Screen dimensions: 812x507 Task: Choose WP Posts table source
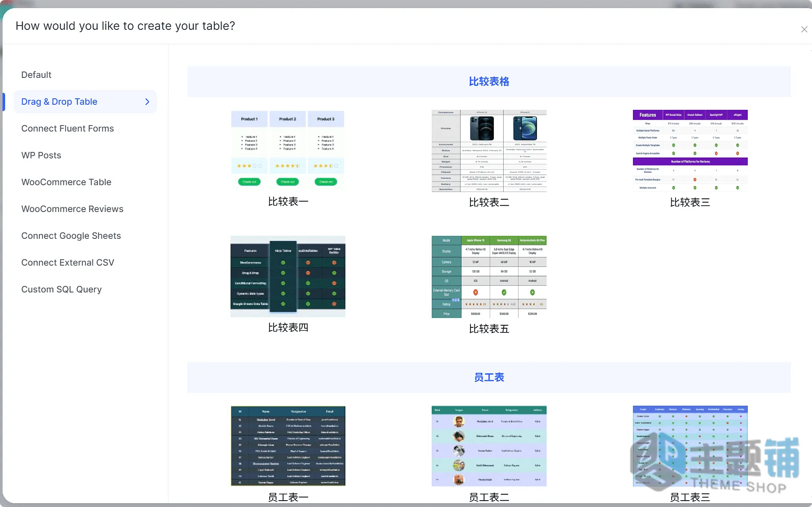click(x=41, y=155)
